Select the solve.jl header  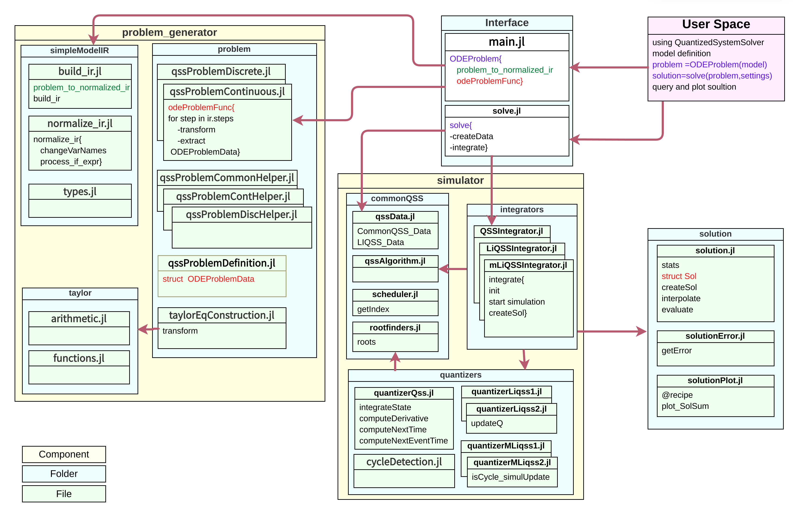click(507, 111)
